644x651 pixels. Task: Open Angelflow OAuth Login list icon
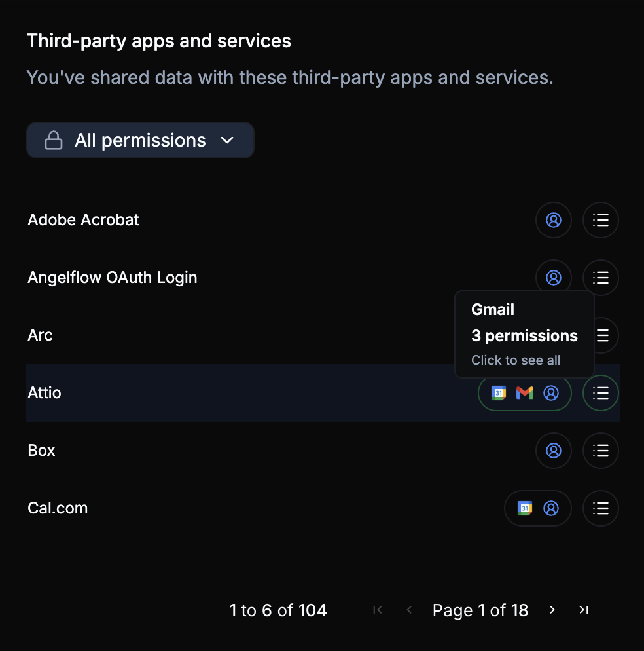601,278
